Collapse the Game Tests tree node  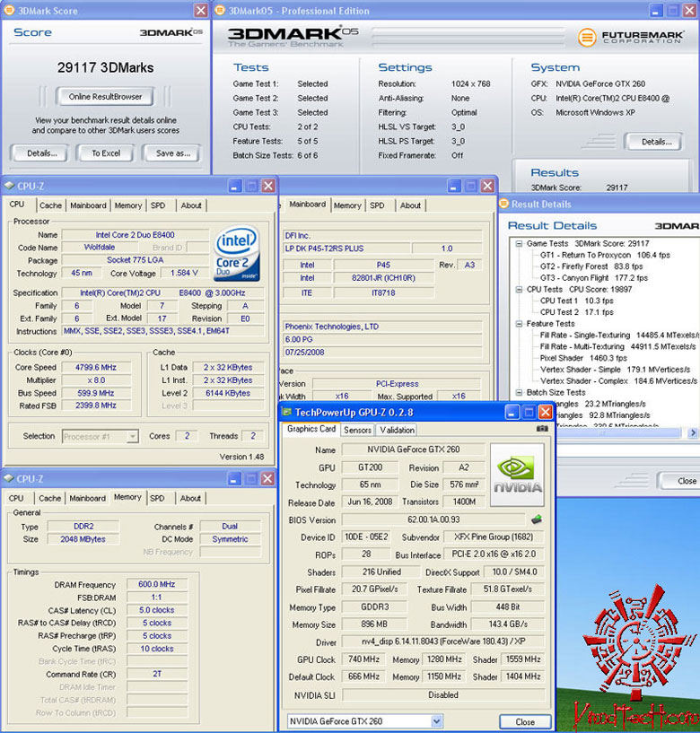pos(519,243)
